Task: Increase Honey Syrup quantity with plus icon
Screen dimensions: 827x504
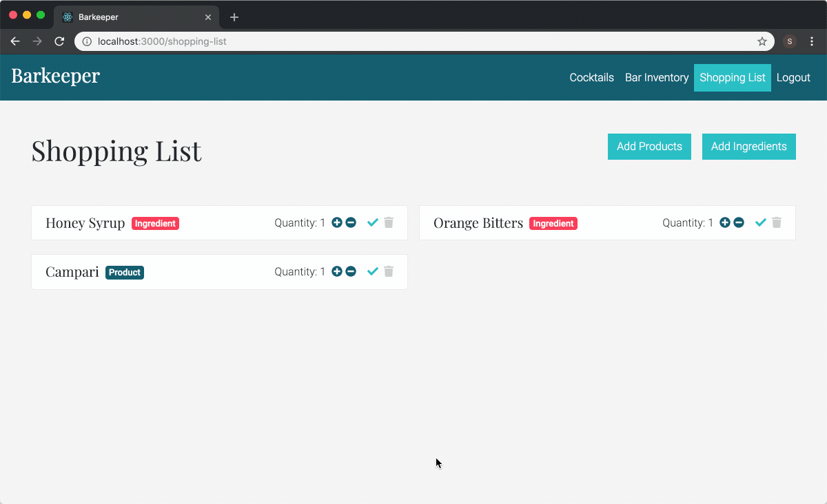Action: coord(337,222)
